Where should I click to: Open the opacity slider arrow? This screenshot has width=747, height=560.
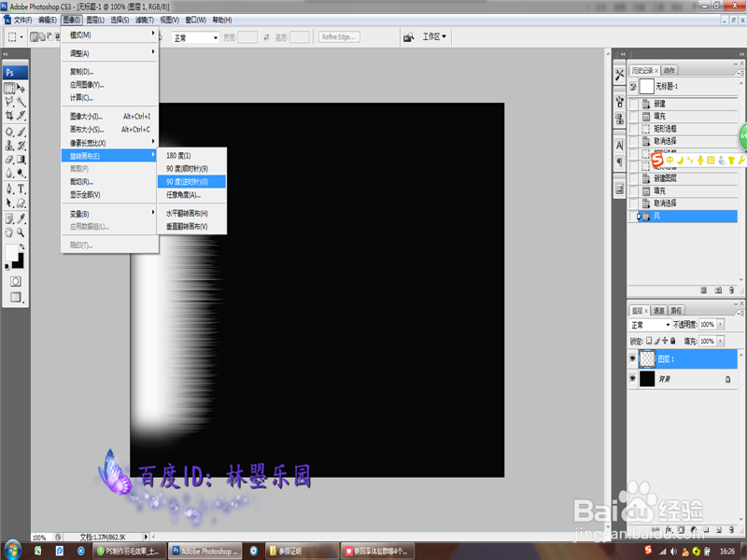tap(720, 324)
